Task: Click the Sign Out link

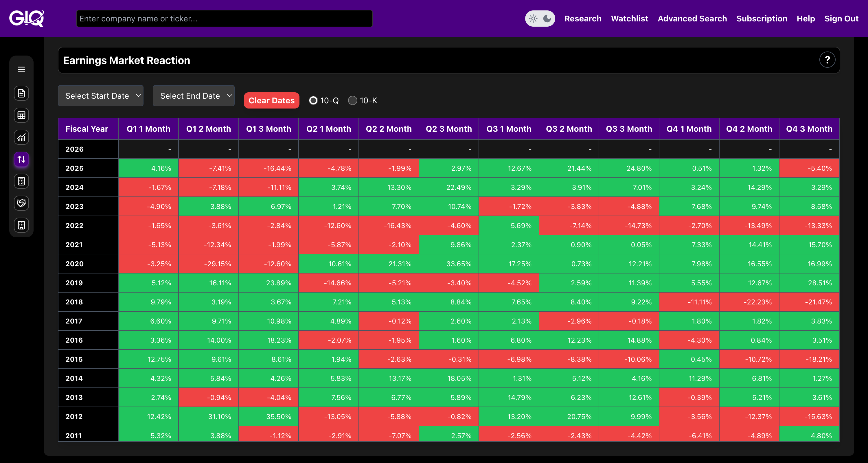Action: [841, 19]
